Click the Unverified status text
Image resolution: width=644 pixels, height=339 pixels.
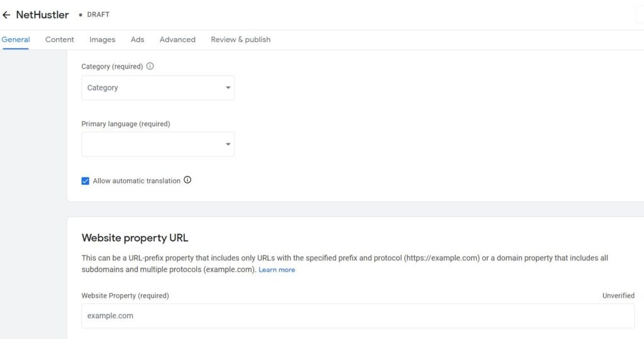pyautogui.click(x=618, y=296)
